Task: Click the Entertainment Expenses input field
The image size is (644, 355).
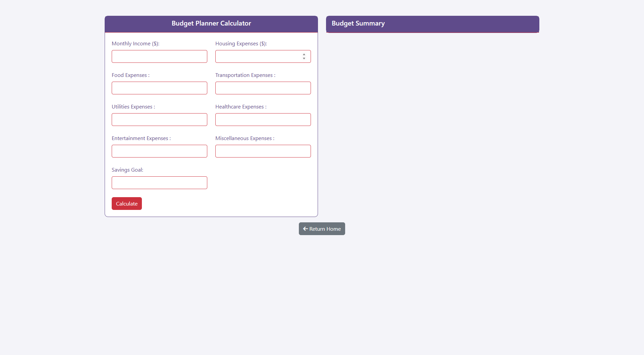Action: 159,151
